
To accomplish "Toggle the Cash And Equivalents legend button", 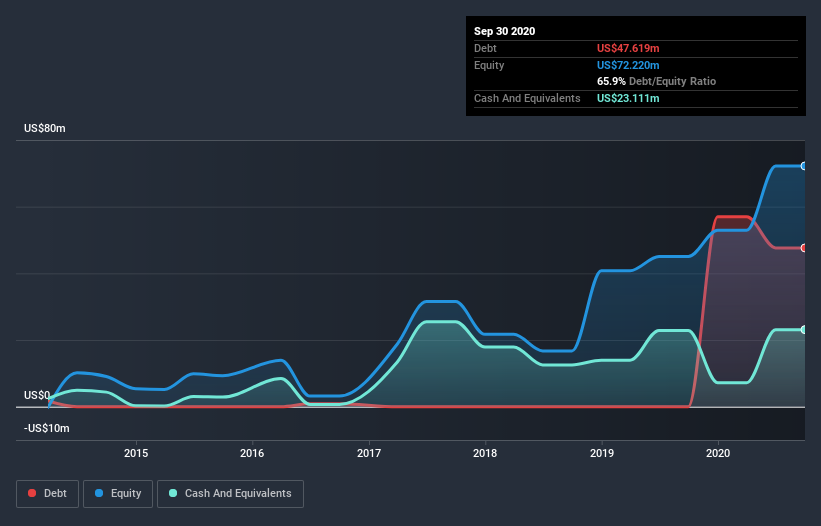I will coord(230,494).
